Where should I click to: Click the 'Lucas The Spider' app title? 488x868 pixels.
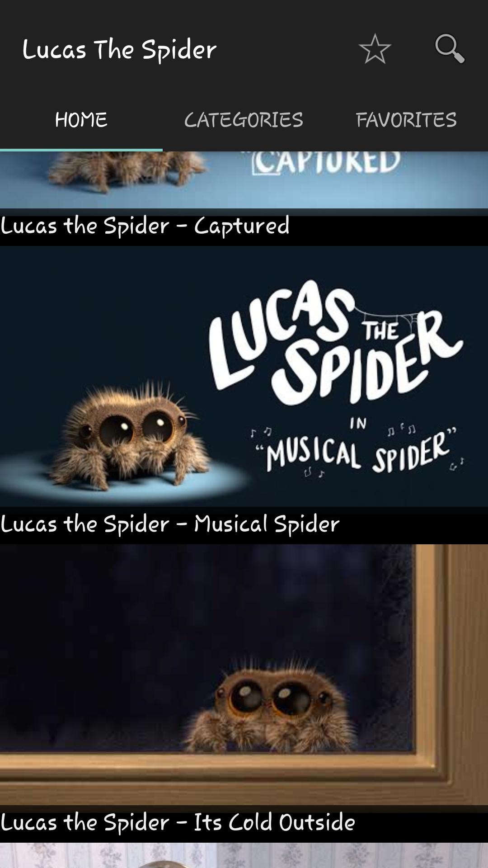(119, 50)
